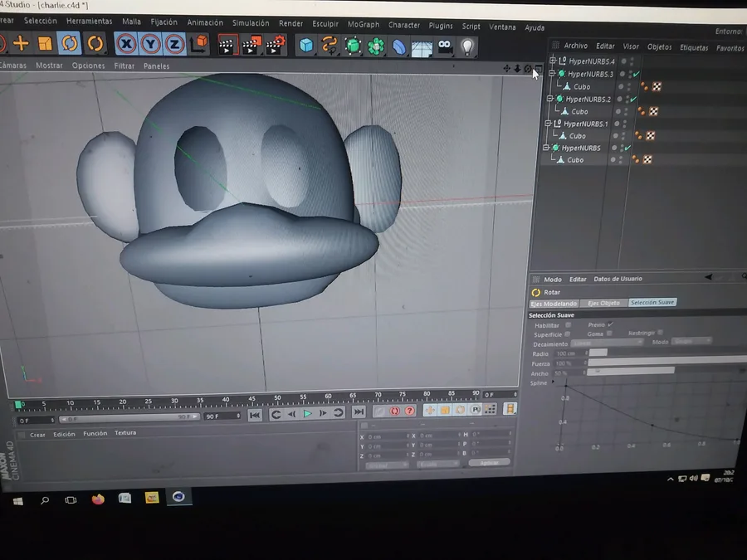Open the Animación menu
747x560 pixels.
(205, 22)
